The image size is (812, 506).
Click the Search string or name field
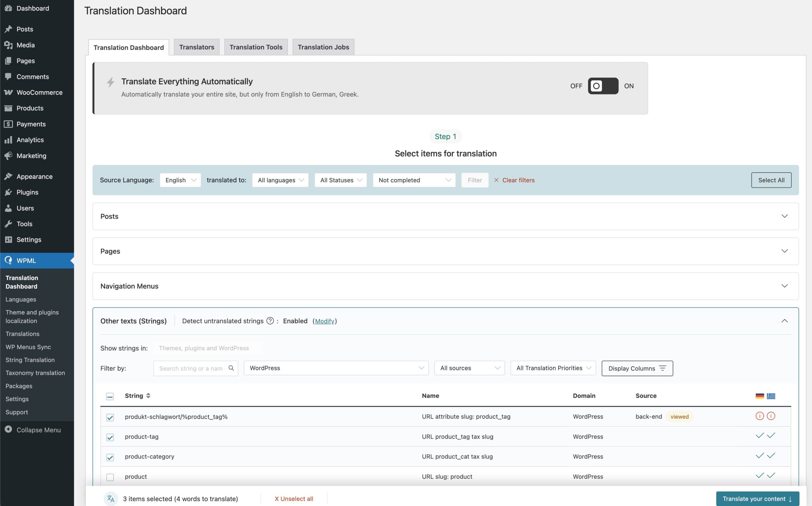pos(191,368)
